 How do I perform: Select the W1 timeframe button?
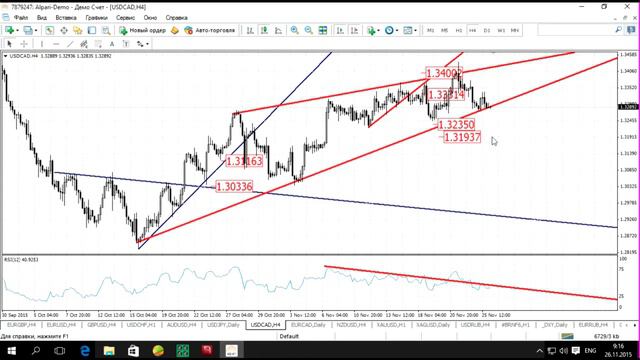click(x=501, y=30)
